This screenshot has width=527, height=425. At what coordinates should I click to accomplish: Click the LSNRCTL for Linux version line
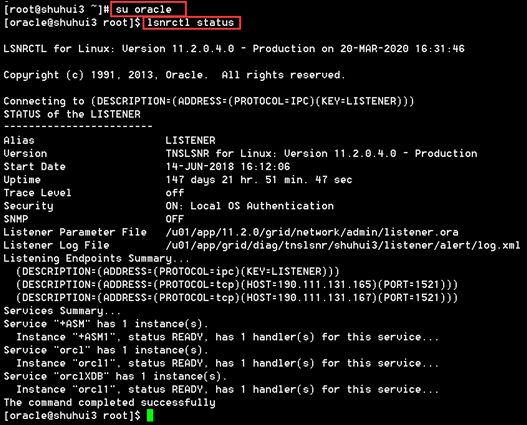234,49
